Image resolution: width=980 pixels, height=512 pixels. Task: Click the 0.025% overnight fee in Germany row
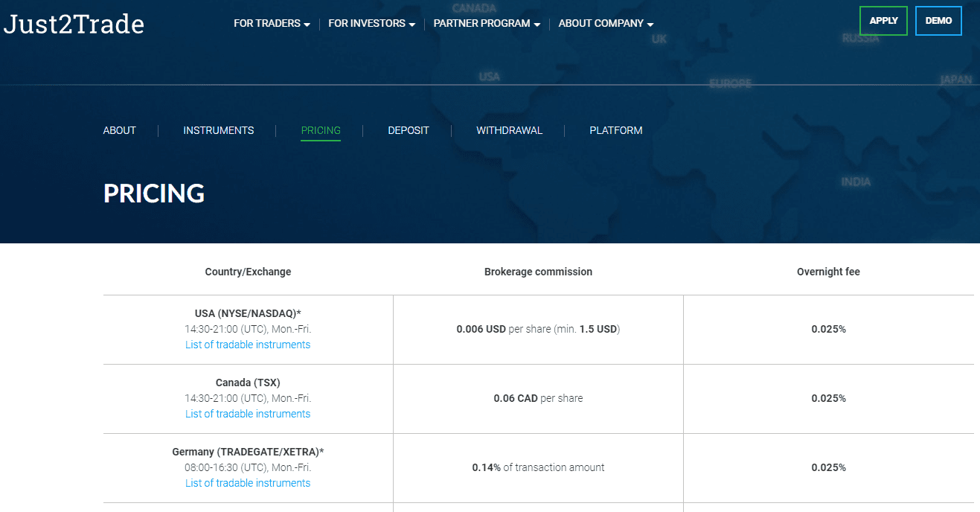tap(828, 467)
